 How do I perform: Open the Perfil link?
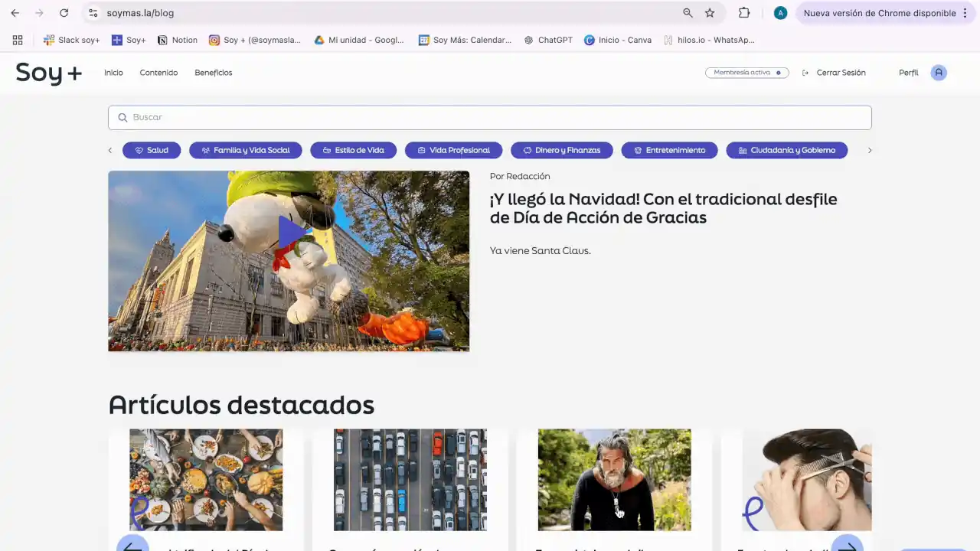click(x=909, y=73)
